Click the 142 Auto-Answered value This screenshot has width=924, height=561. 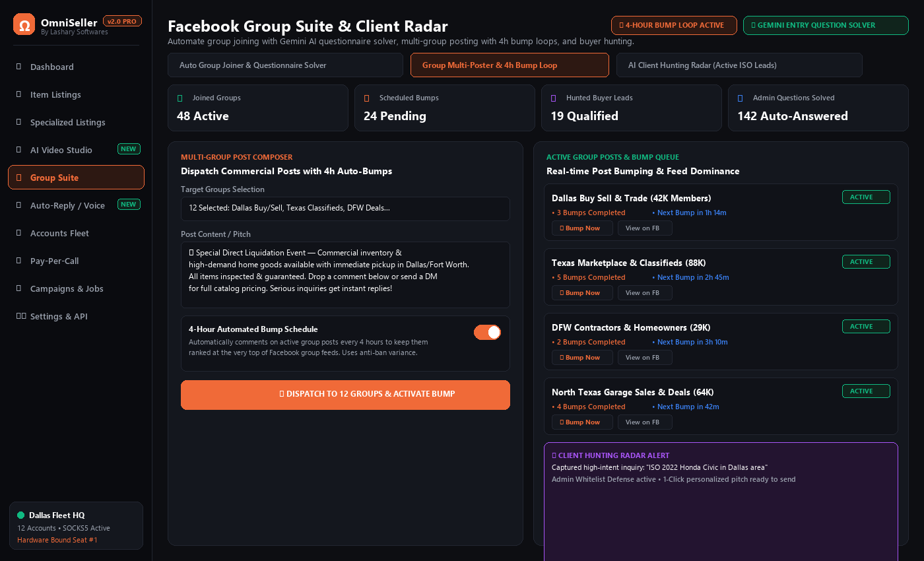(792, 116)
